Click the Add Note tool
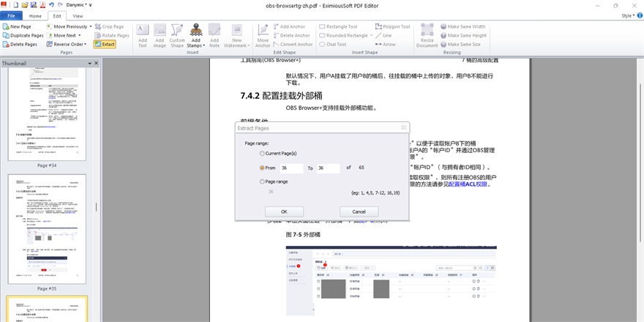 tap(214, 35)
